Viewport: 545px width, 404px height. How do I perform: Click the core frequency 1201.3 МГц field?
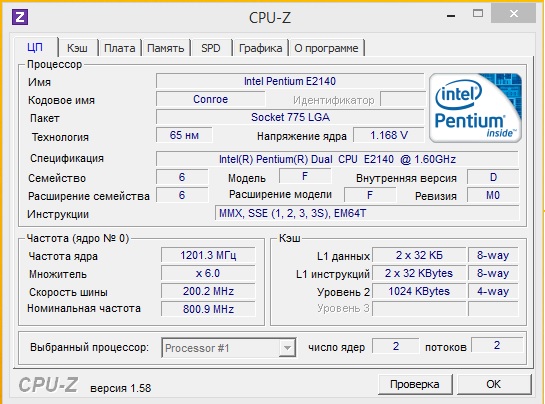click(208, 255)
